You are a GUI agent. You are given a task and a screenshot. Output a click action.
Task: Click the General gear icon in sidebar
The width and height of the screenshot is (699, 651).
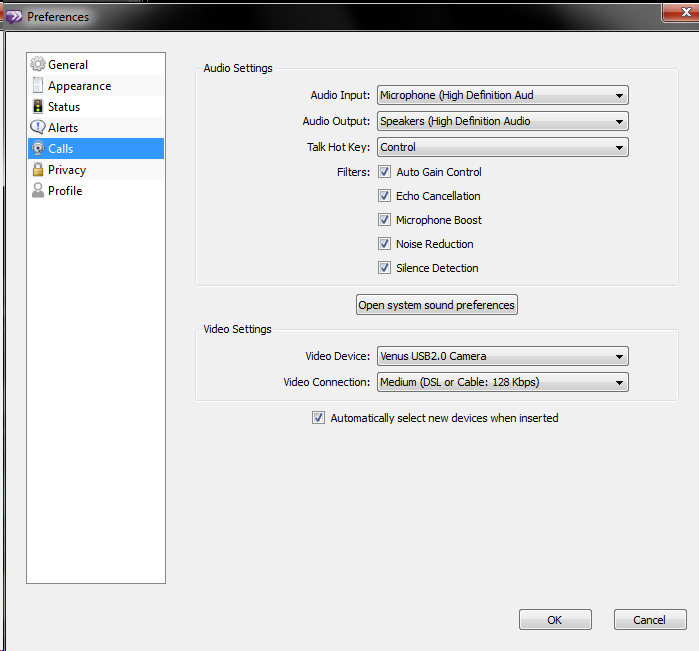coord(38,65)
